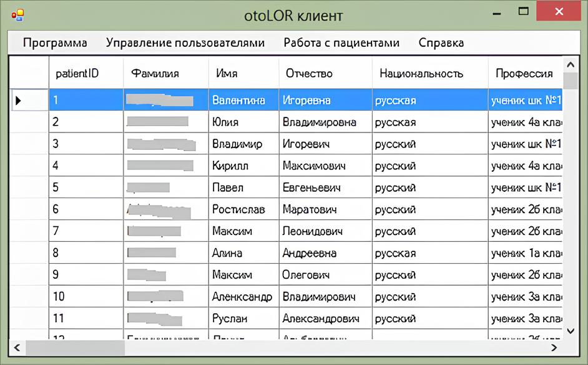Click the horizontal scrollbar left arrow
588x365 pixels.
click(x=17, y=347)
